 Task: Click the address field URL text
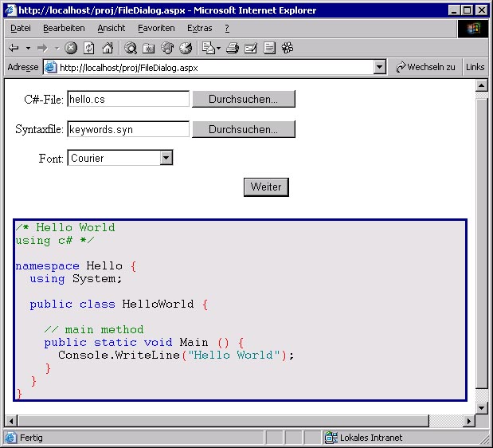tap(128, 68)
